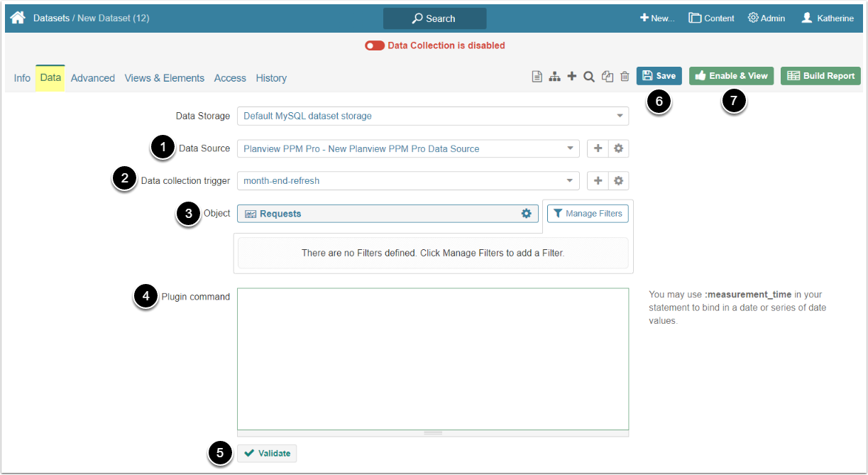Screen dimensions: 868x475
Task: Open the Requests object gear settings
Action: point(526,214)
